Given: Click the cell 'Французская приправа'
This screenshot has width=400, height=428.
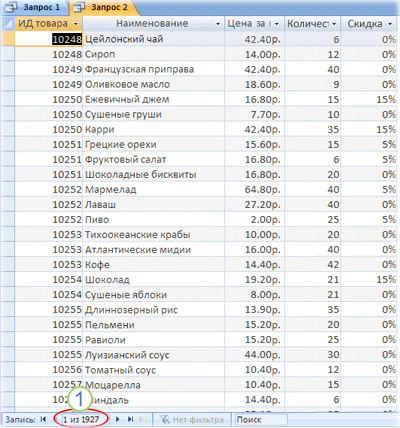Looking at the screenshot, I should [x=153, y=69].
